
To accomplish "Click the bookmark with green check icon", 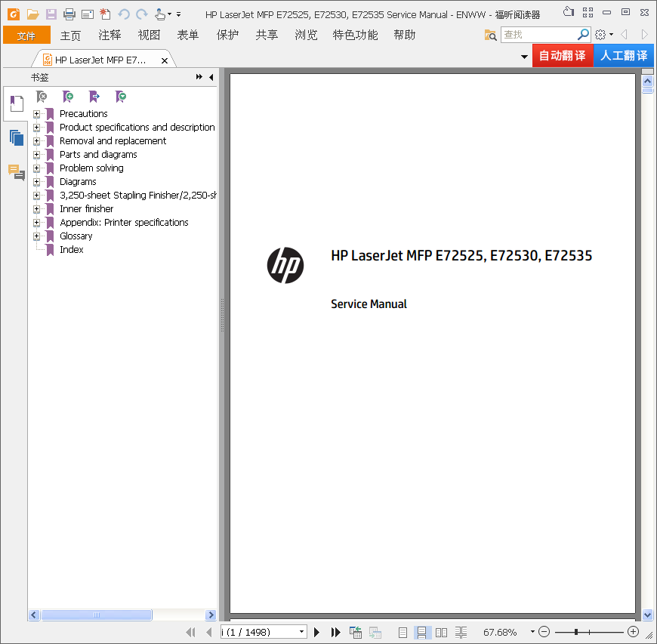I will (x=121, y=97).
